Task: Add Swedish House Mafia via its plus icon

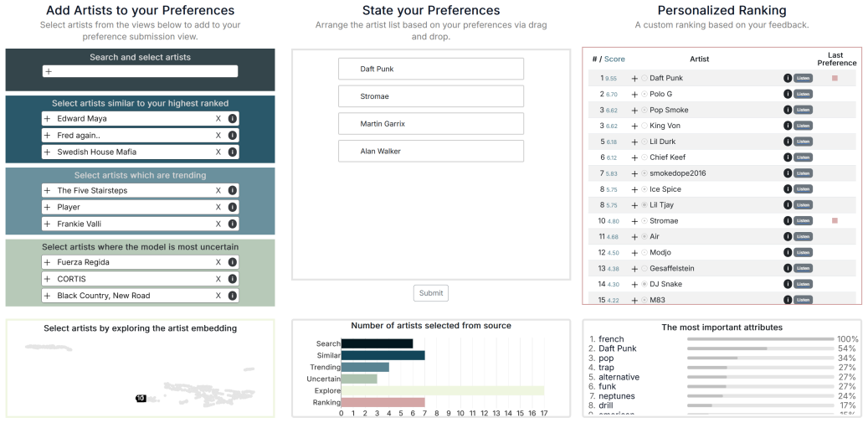Action: (x=47, y=152)
